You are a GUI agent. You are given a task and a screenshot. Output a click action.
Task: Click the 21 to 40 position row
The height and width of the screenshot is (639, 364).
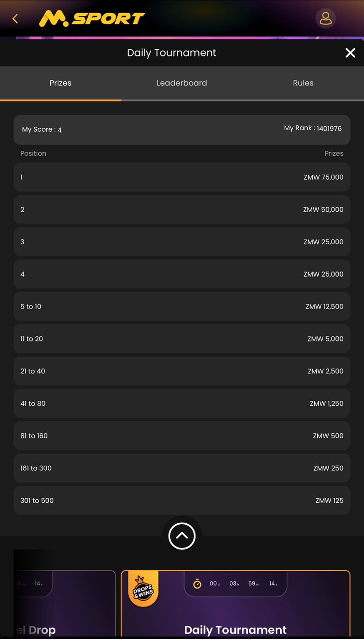pos(182,371)
